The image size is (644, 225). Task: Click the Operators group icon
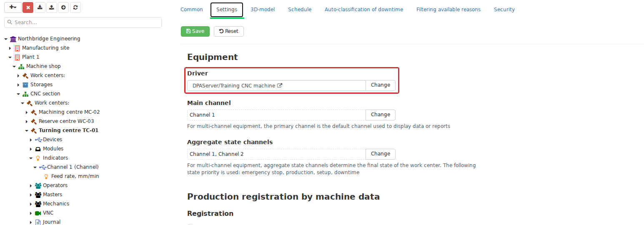coord(38,185)
